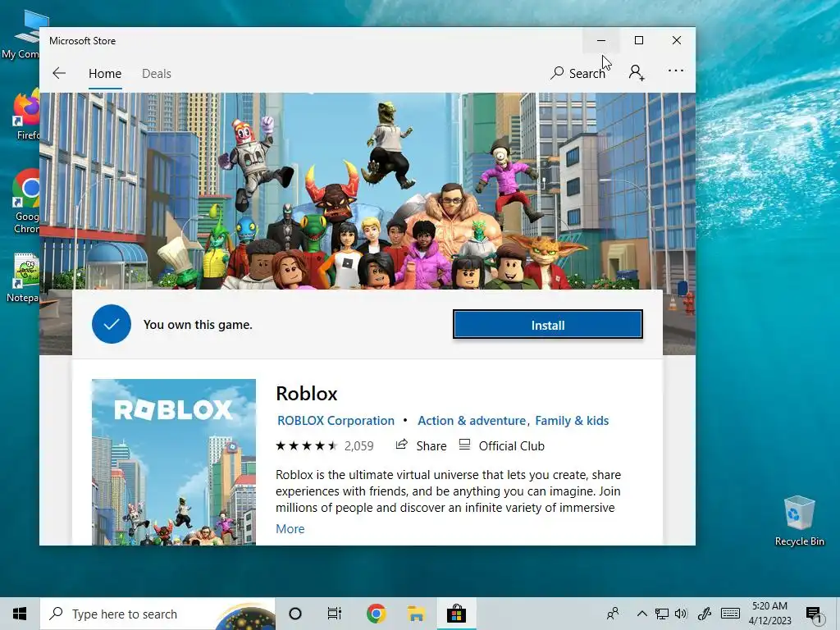Close the Microsoft Store window

[677, 41]
